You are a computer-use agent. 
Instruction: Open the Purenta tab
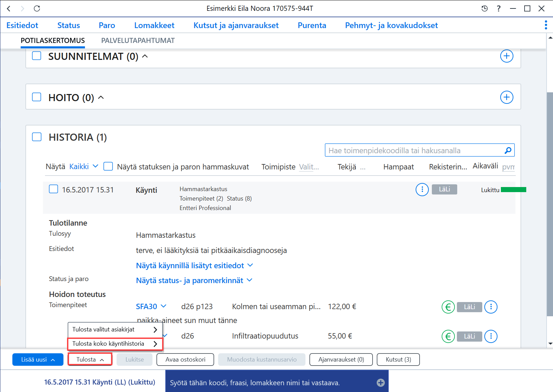[x=312, y=25]
